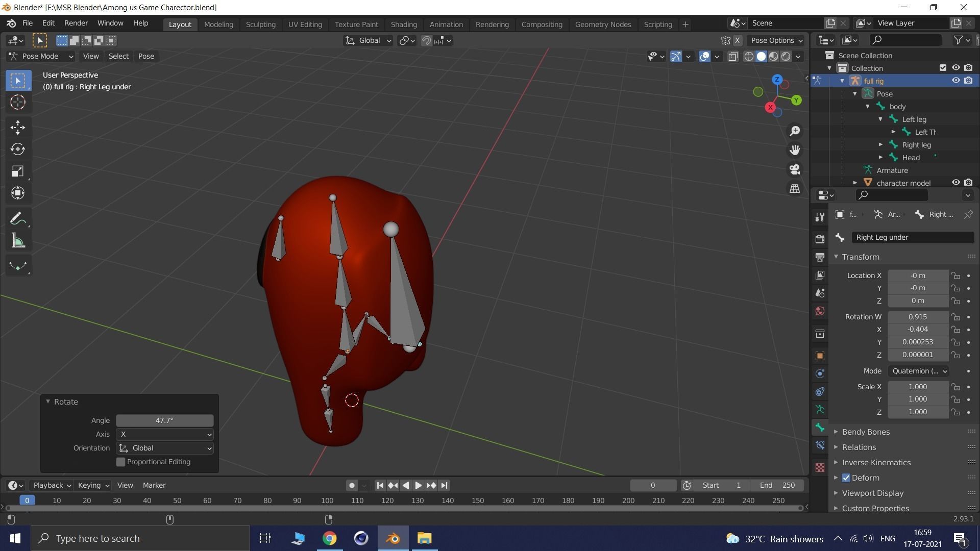The width and height of the screenshot is (980, 551).
Task: Switch to rendered viewport shading
Action: [786, 56]
